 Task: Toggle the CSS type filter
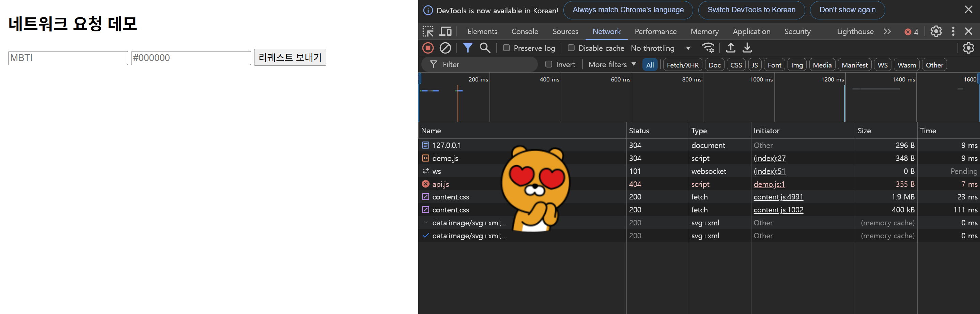point(736,65)
